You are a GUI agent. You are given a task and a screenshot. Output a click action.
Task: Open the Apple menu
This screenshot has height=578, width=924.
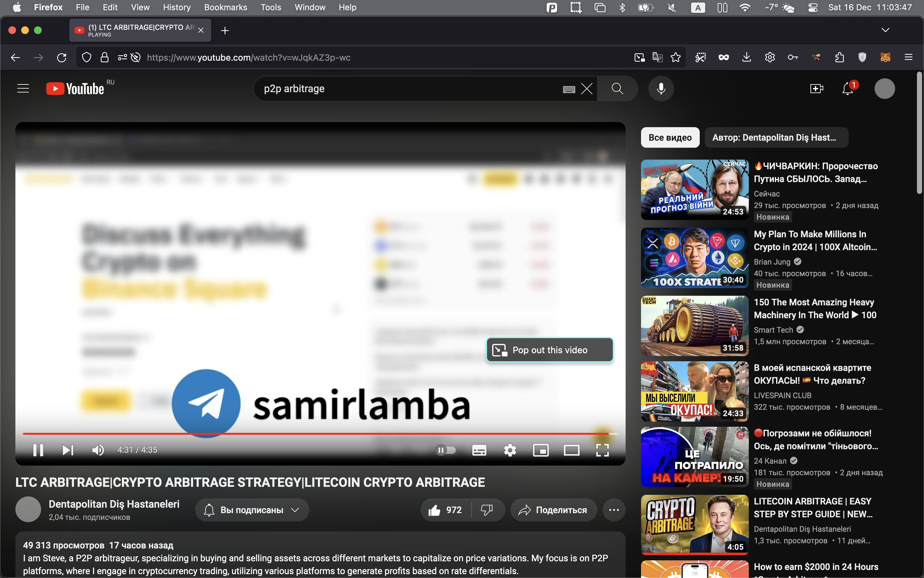pos(17,7)
